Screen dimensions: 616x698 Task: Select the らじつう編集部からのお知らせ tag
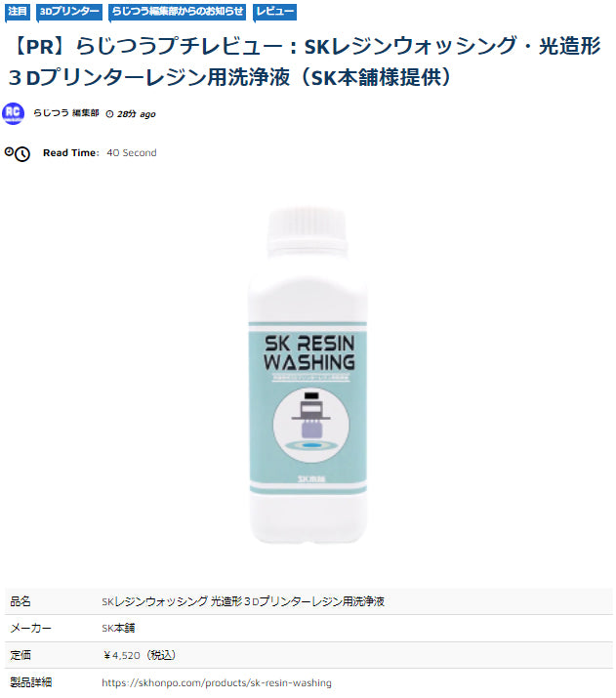(x=177, y=12)
